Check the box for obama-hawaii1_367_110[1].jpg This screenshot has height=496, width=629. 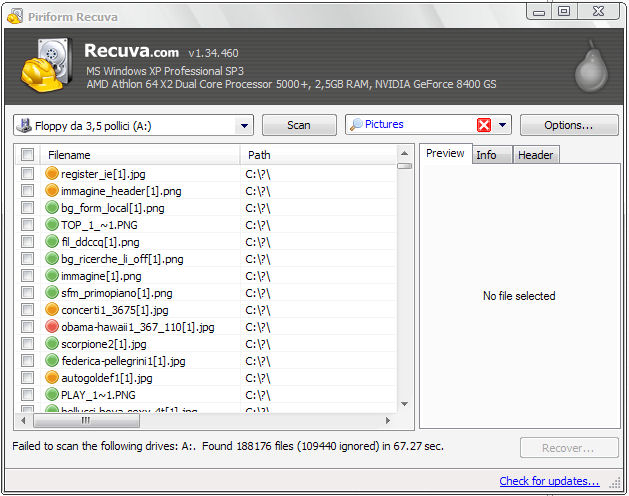coord(27,326)
